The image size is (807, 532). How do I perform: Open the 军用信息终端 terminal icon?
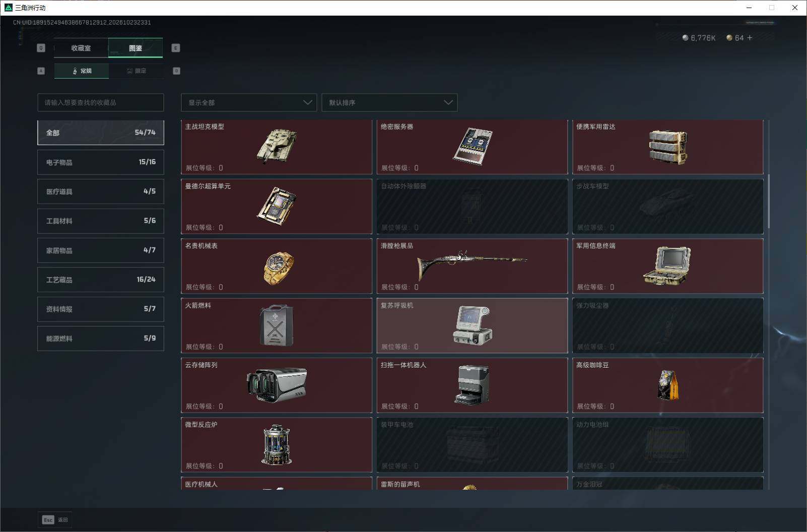point(667,266)
